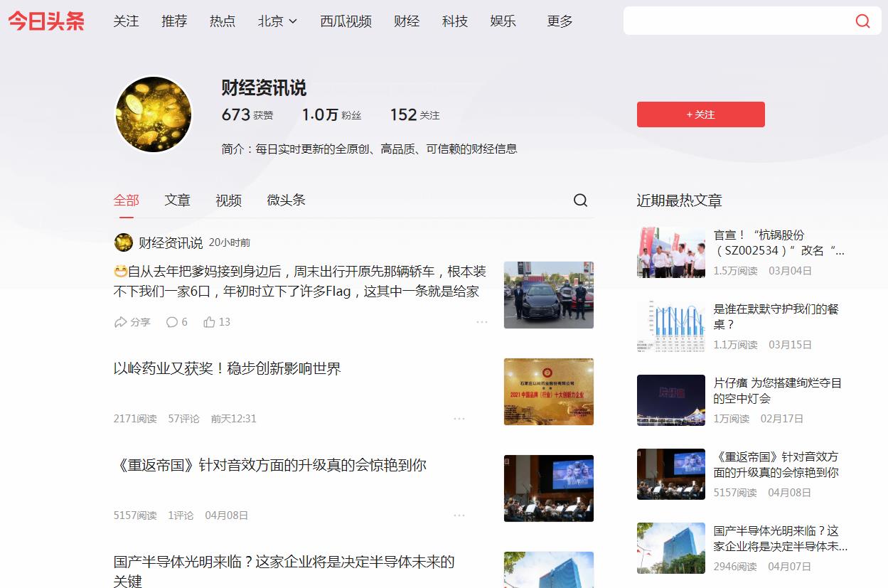This screenshot has width=888, height=588.
Task: Open the blue building thumbnail in the main feed
Action: point(549,570)
